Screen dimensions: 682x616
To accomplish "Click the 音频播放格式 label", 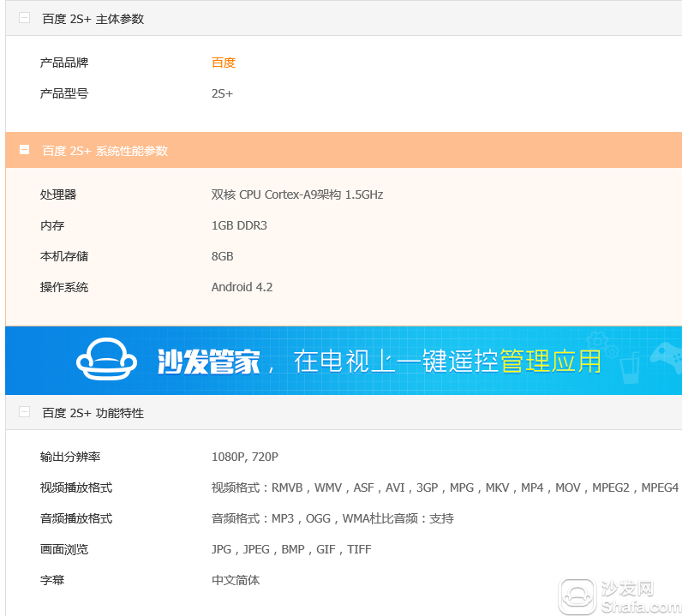I will click(76, 518).
